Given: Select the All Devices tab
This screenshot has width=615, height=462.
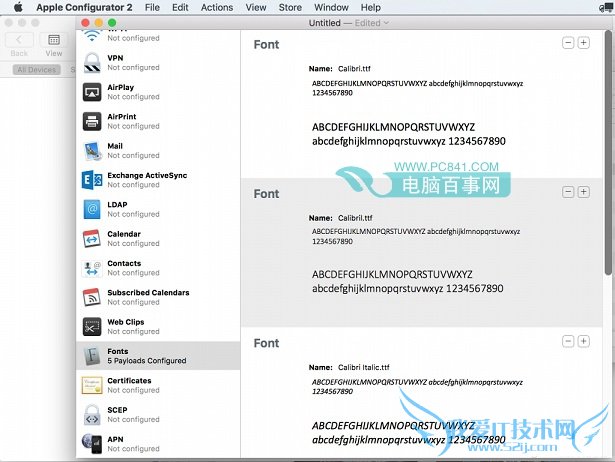Looking at the screenshot, I should pos(36,70).
